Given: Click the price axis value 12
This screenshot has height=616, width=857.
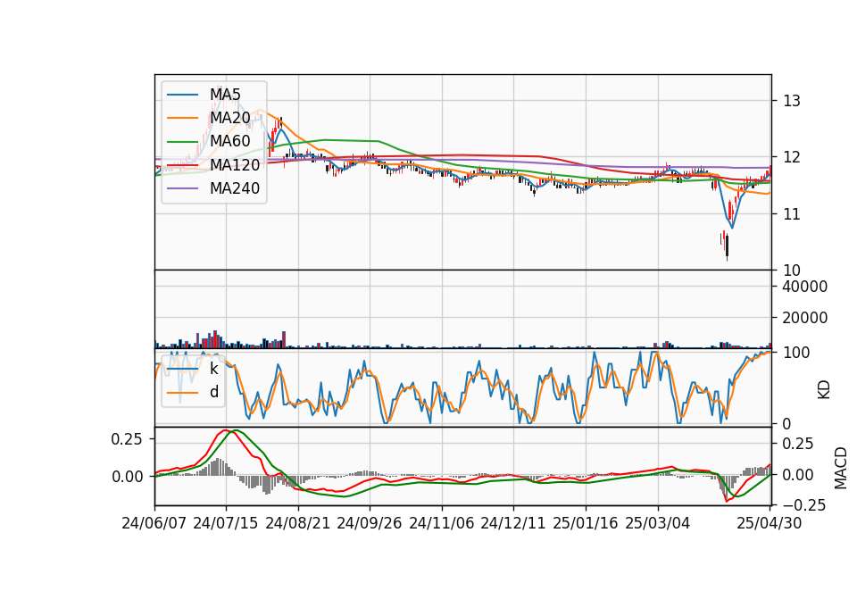Looking at the screenshot, I should click(x=792, y=157).
